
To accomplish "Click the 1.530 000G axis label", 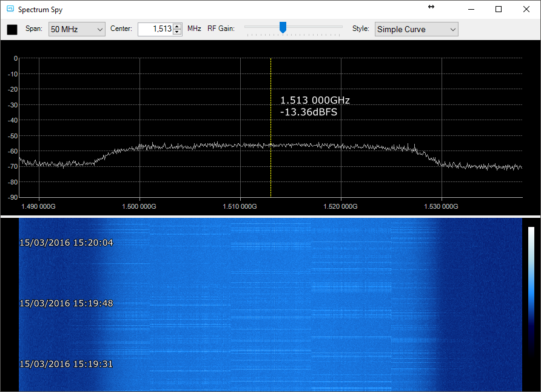I will (x=442, y=206).
